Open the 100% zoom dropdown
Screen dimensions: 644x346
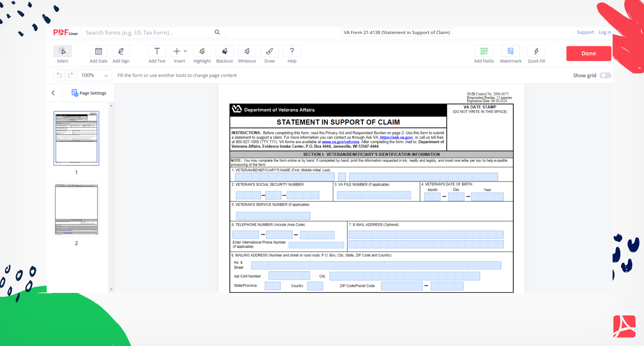point(95,75)
